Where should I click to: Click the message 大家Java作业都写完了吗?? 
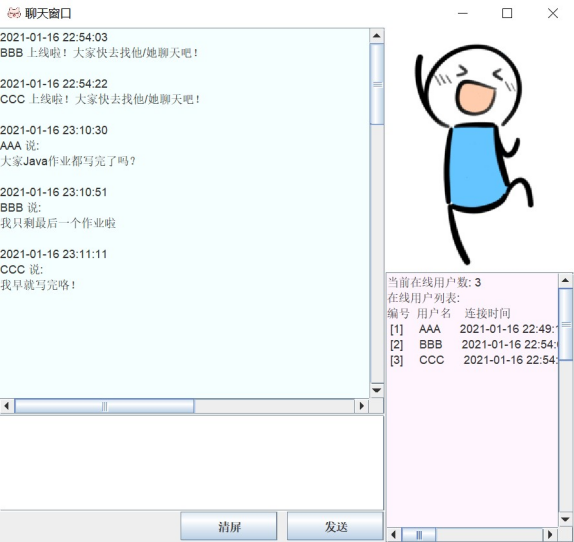click(x=68, y=161)
